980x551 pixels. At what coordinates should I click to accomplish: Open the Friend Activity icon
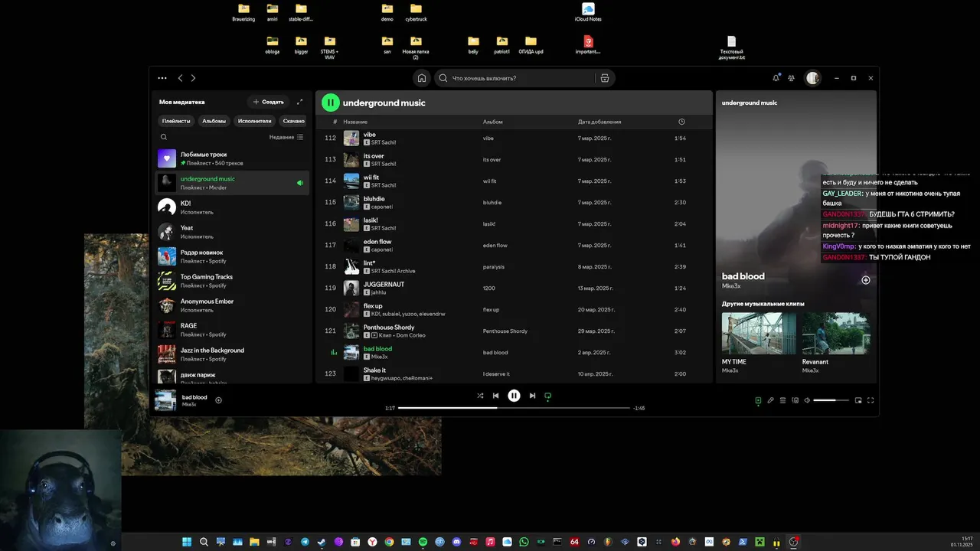pyautogui.click(x=792, y=78)
